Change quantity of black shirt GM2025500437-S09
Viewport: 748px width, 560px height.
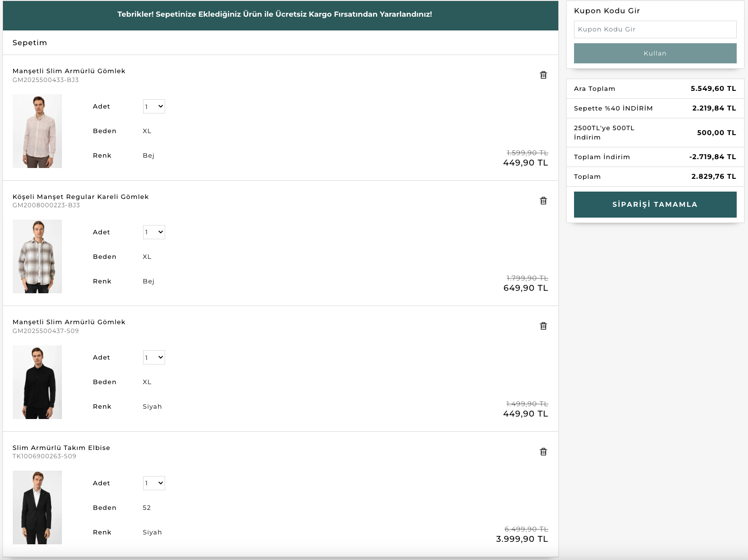[x=154, y=358]
